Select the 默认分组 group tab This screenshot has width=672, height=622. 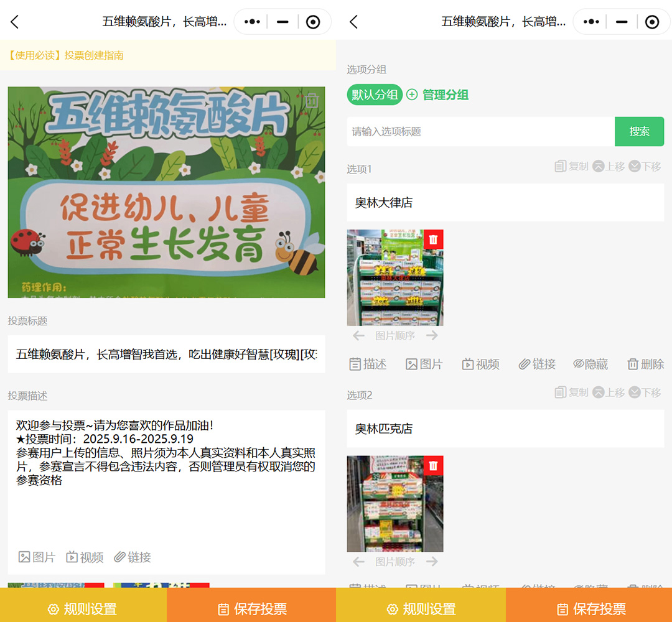click(375, 95)
